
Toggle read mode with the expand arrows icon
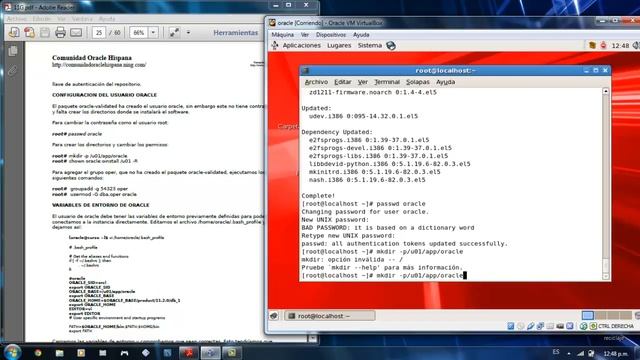pos(174,33)
